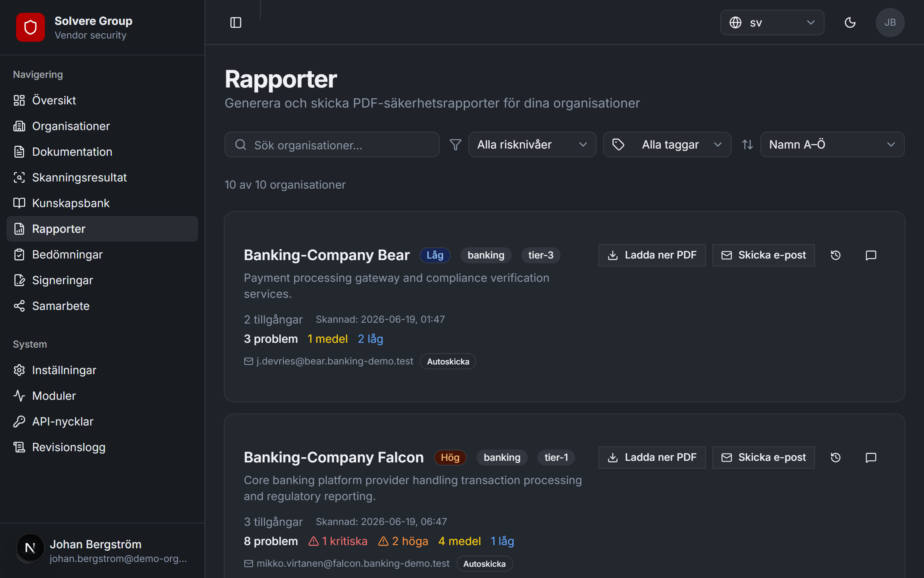The height and width of the screenshot is (578, 924).
Task: Open comments icon for Banking-Company Falcon
Action: point(871,458)
